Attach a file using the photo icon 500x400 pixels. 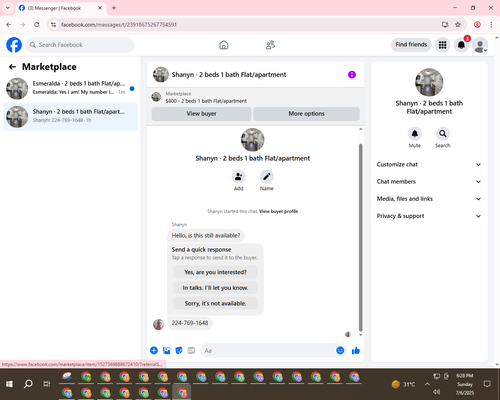click(166, 350)
